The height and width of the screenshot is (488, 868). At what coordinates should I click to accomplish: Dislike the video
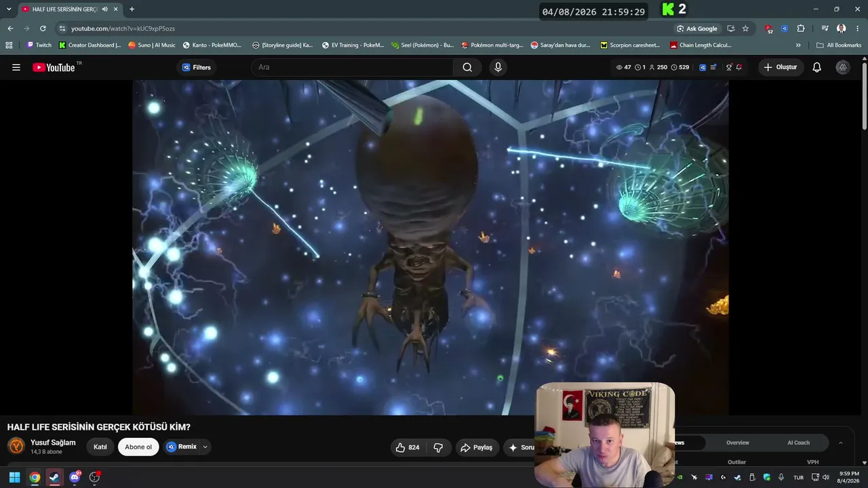(438, 447)
